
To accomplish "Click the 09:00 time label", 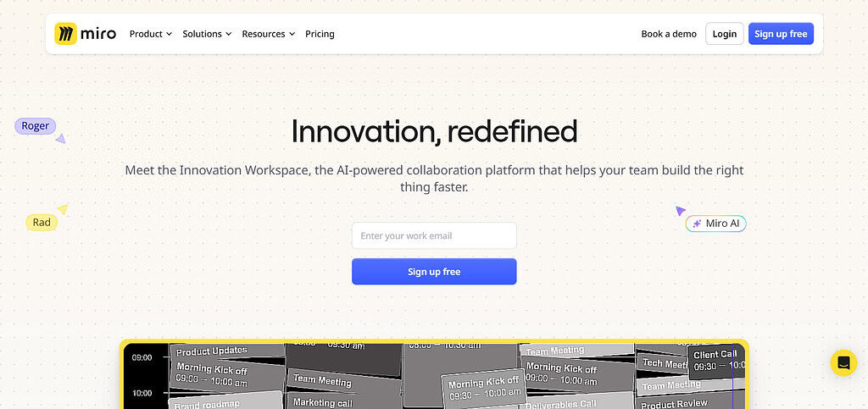I will pyautogui.click(x=142, y=357).
